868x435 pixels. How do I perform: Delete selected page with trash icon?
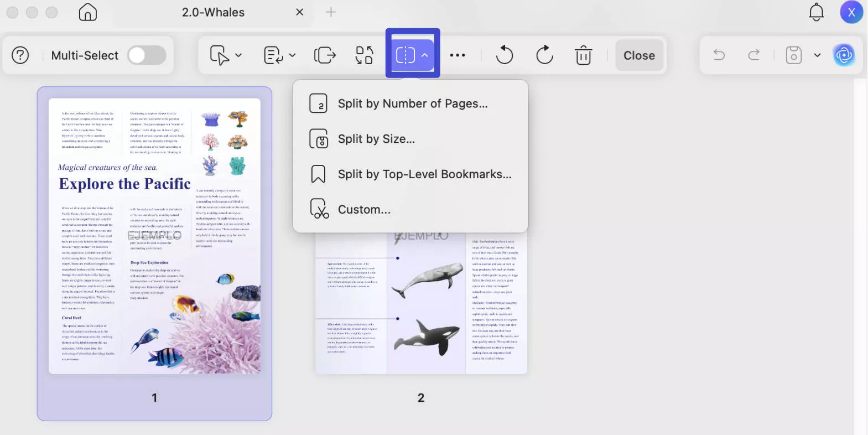pos(583,55)
